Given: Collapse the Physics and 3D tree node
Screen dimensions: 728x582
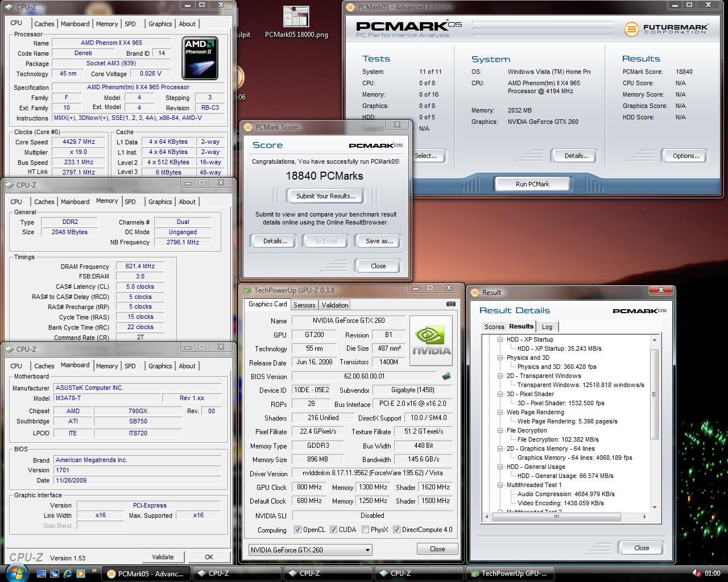Looking at the screenshot, I should pyautogui.click(x=500, y=357).
